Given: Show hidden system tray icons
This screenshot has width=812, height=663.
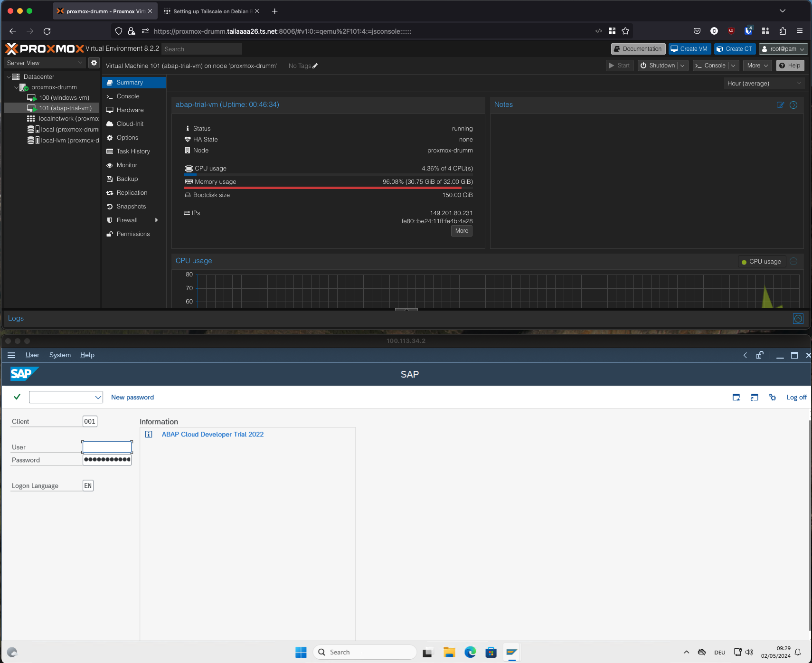Looking at the screenshot, I should [x=686, y=652].
